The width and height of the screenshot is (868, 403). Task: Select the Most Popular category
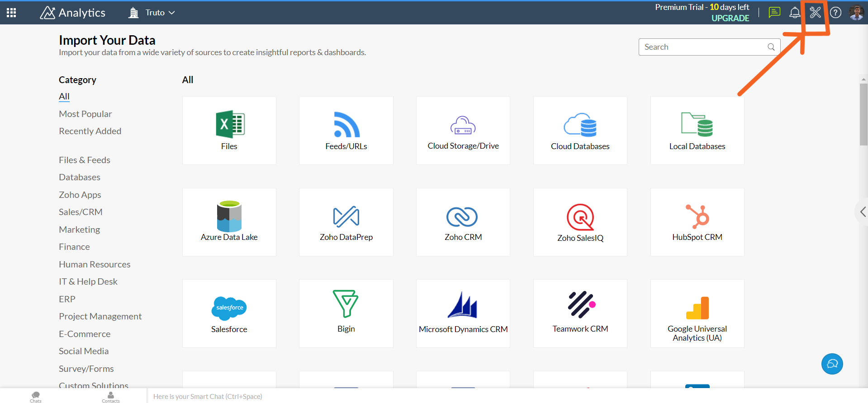tap(85, 114)
